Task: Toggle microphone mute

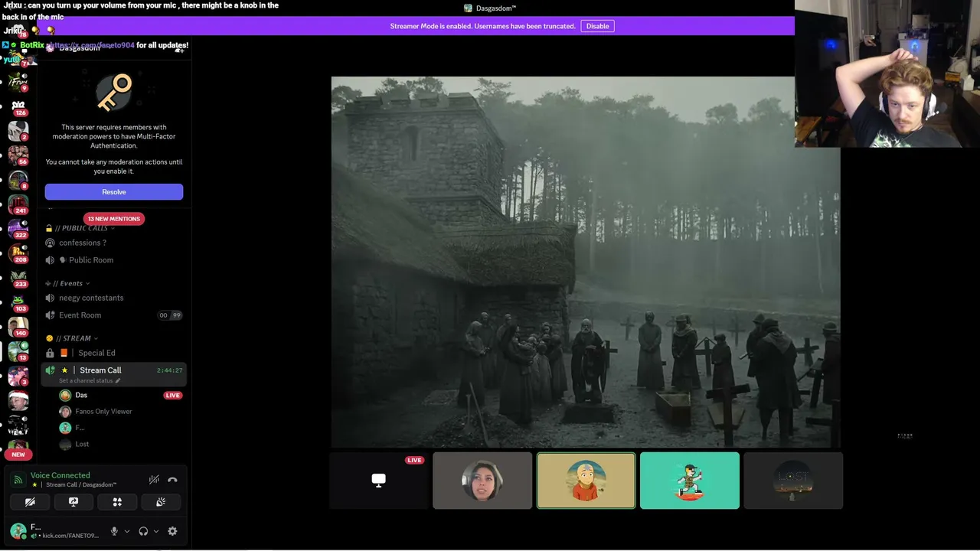Action: click(114, 531)
